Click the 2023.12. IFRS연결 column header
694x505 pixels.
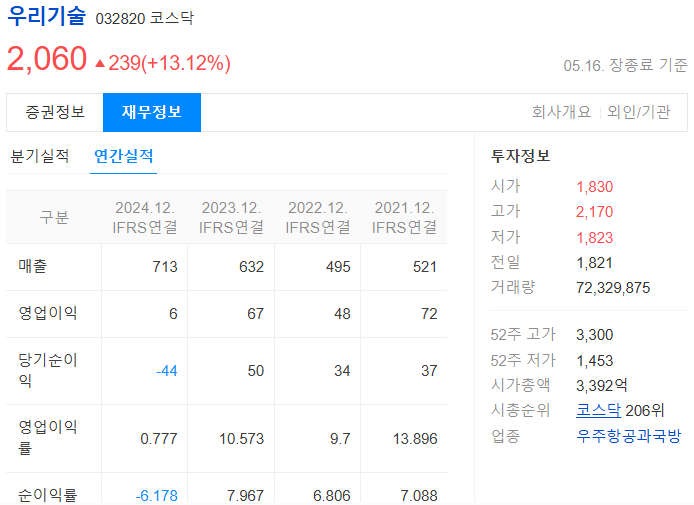tap(231, 217)
